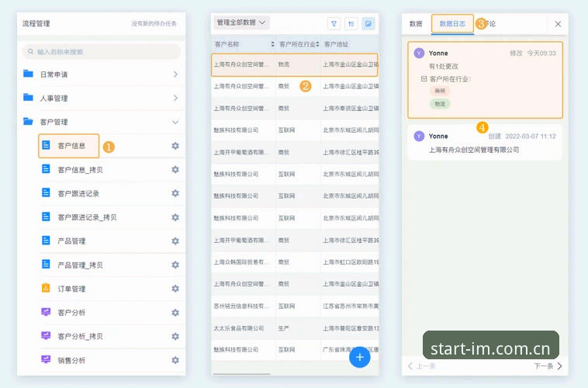Viewport: 588px width, 388px height.
Task: Click the filter funnel icon
Action: pos(334,23)
